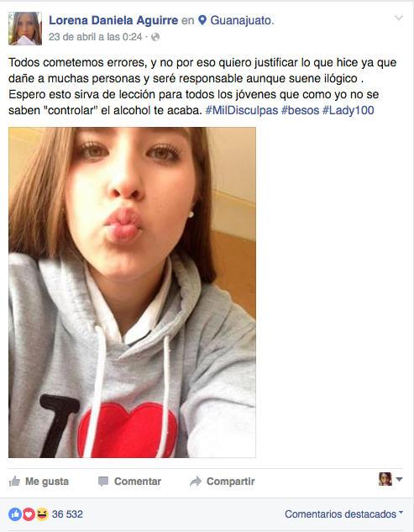The width and height of the screenshot is (414, 532).
Task: Click the poster's profile picture thumbnail
Action: click(25, 29)
